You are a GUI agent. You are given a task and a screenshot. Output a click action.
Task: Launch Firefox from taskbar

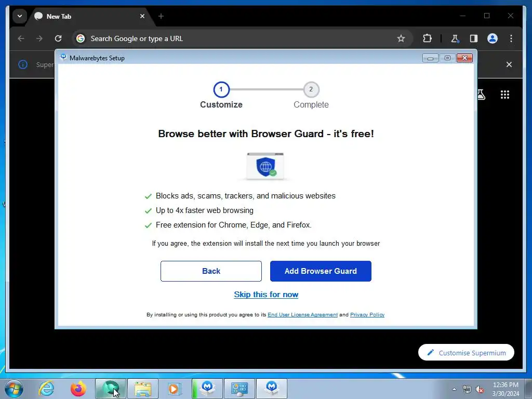[78, 389]
